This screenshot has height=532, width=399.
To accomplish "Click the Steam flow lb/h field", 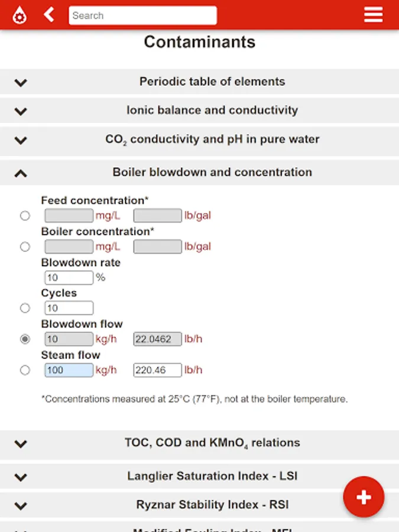I will tap(157, 370).
